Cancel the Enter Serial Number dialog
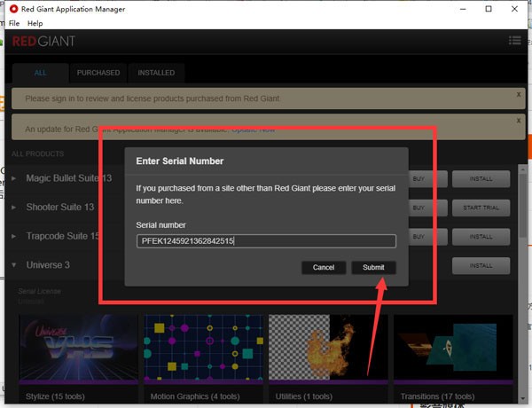This screenshot has width=532, height=408. point(324,267)
